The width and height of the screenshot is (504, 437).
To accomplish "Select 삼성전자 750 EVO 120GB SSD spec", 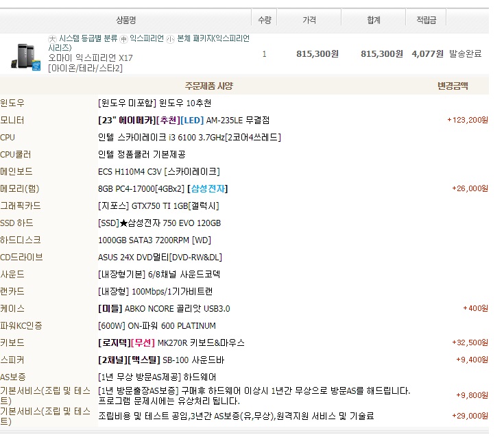I will click(159, 223).
